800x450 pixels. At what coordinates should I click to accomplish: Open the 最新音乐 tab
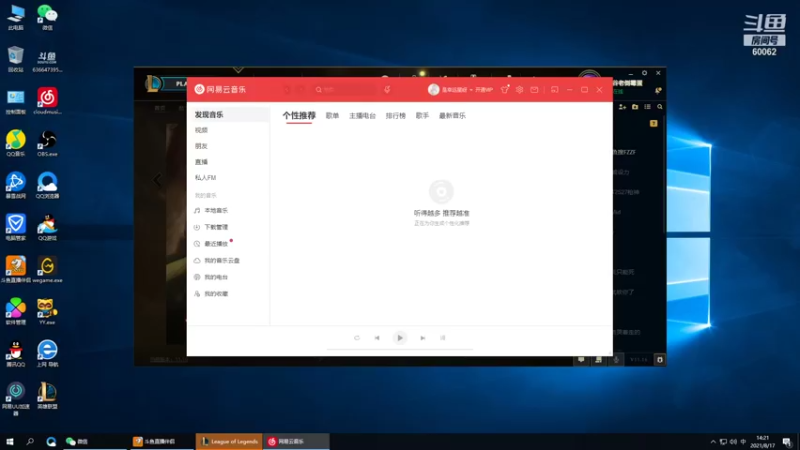(452, 116)
